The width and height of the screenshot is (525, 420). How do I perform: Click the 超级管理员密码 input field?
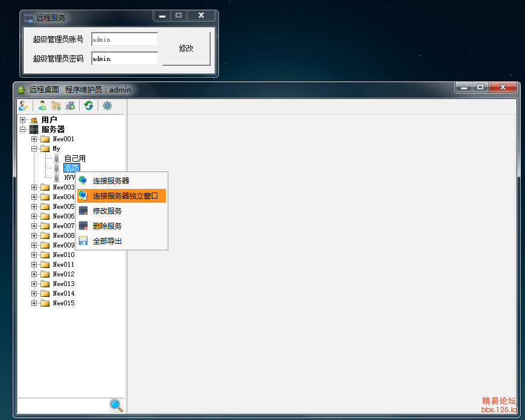(124, 59)
